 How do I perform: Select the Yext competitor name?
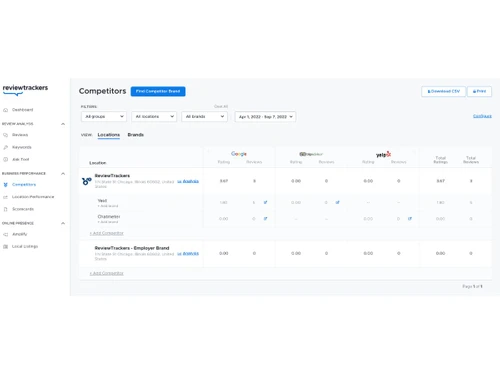click(102, 201)
